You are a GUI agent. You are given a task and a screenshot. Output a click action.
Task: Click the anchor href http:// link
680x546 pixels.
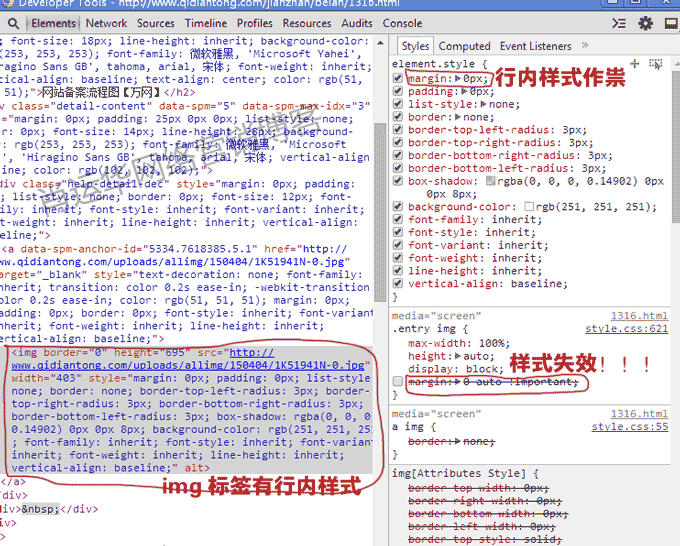(325, 248)
